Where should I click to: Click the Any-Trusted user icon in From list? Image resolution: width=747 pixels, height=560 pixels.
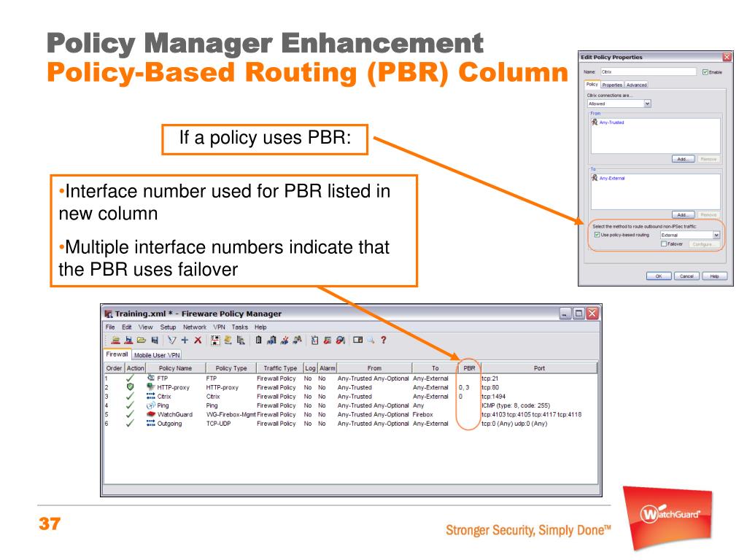595,122
